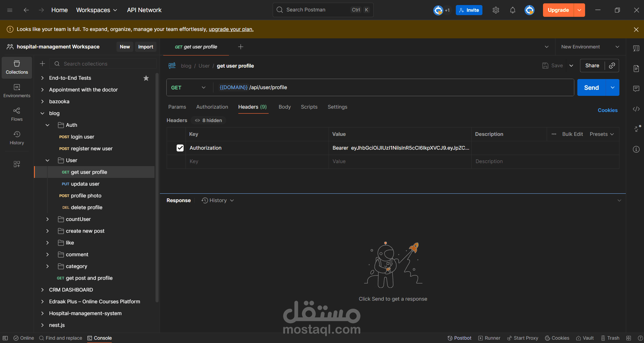
Task: Expand the countUser folder
Action: pos(47,219)
